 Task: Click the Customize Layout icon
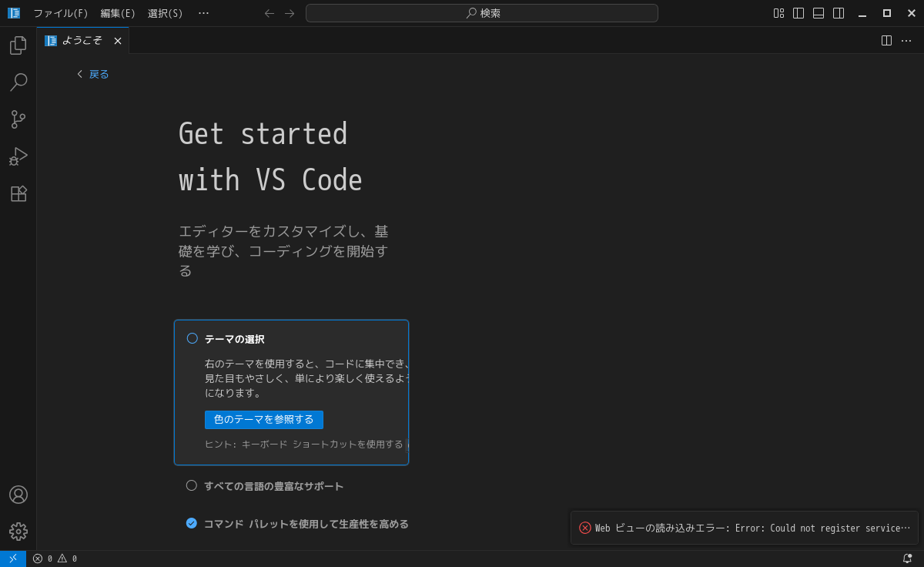tap(778, 13)
